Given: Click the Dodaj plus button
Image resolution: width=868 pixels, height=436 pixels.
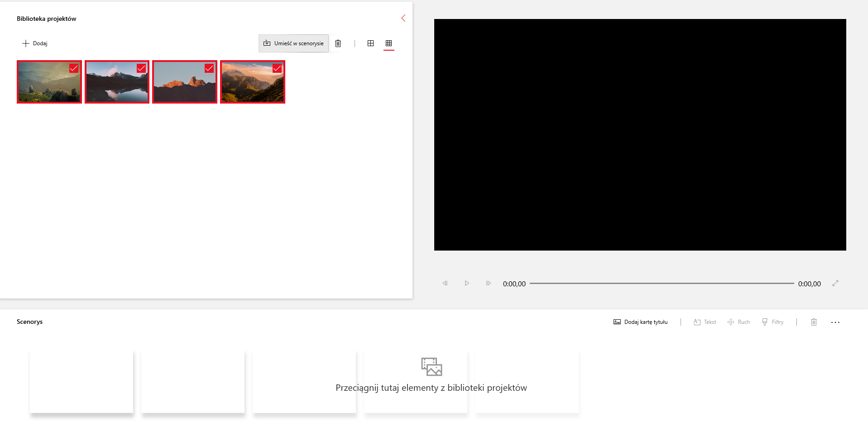Looking at the screenshot, I should 35,43.
